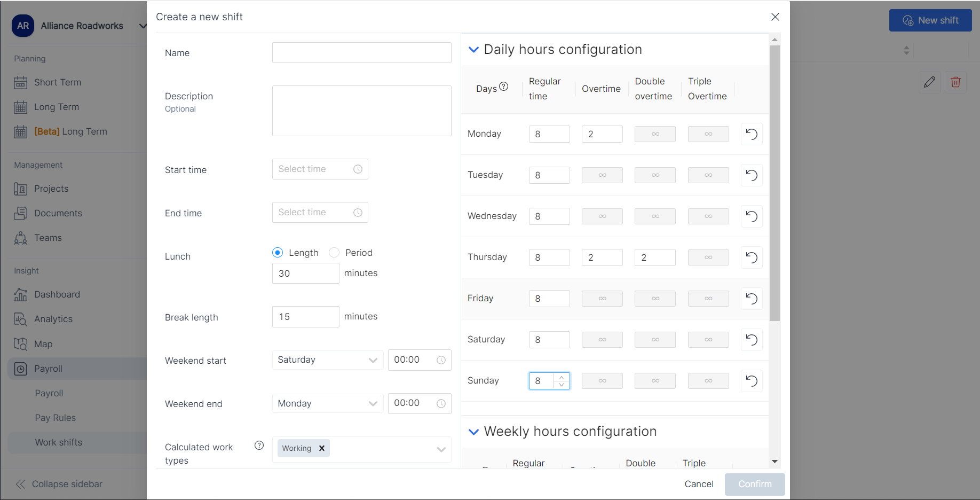This screenshot has height=500, width=980.
Task: Collapse the Daily hours configuration section
Action: (x=473, y=49)
